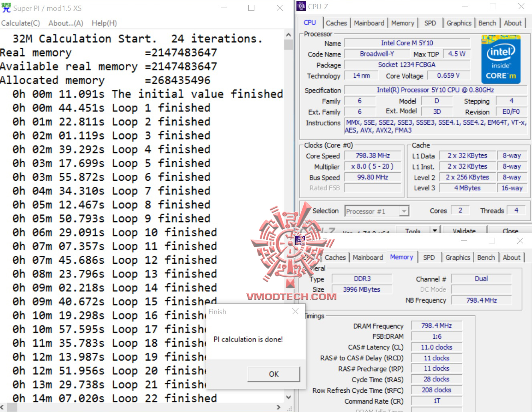This screenshot has height=412, width=532.
Task: Click the Specification field with '5Y10 CPU @ 0.80GHz'
Action: (435, 90)
